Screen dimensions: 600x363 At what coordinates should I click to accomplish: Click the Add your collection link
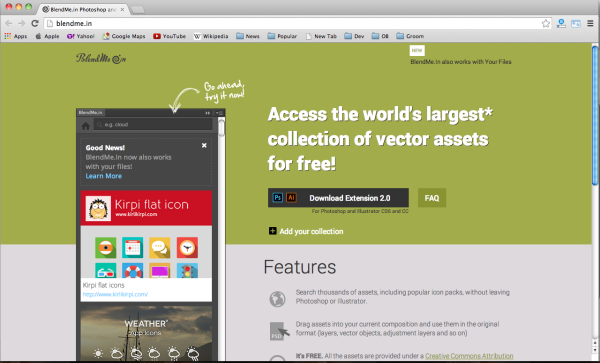point(311,231)
